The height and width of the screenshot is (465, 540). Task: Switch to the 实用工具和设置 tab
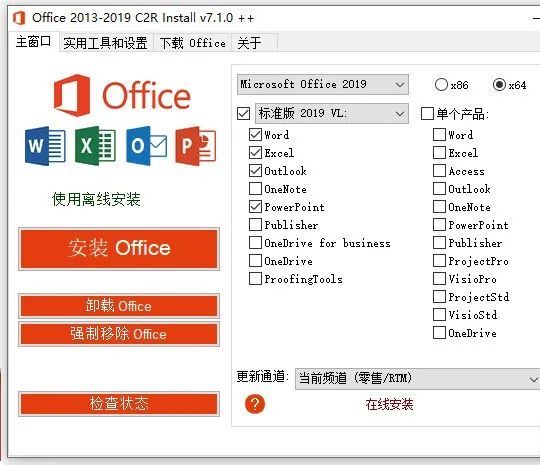coord(105,43)
